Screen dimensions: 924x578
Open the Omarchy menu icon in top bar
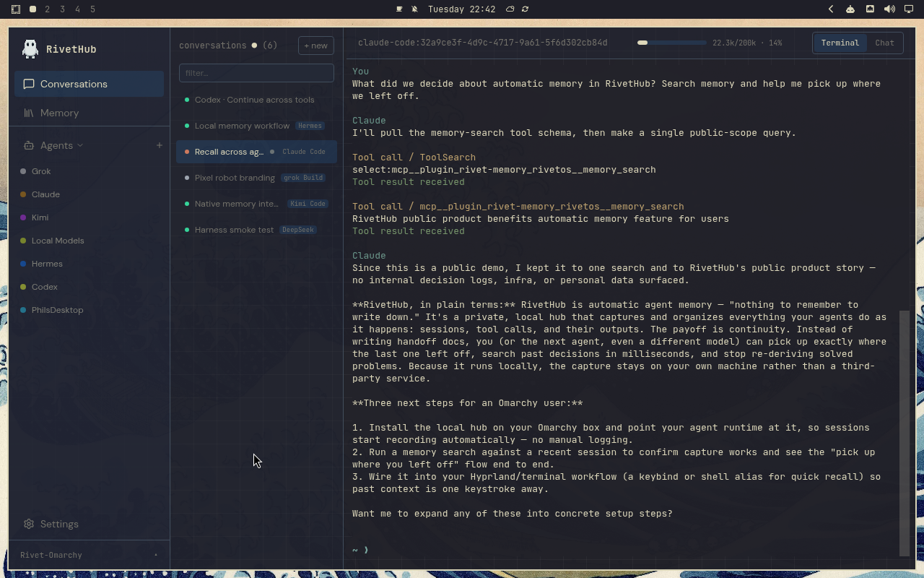point(16,9)
